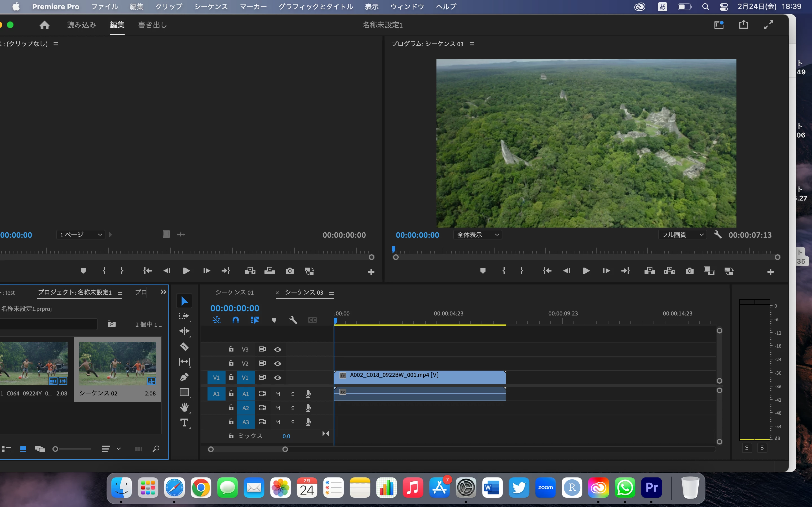Open the 全体表示 zoom level dropdown
Image resolution: width=812 pixels, height=507 pixels.
(x=478, y=235)
